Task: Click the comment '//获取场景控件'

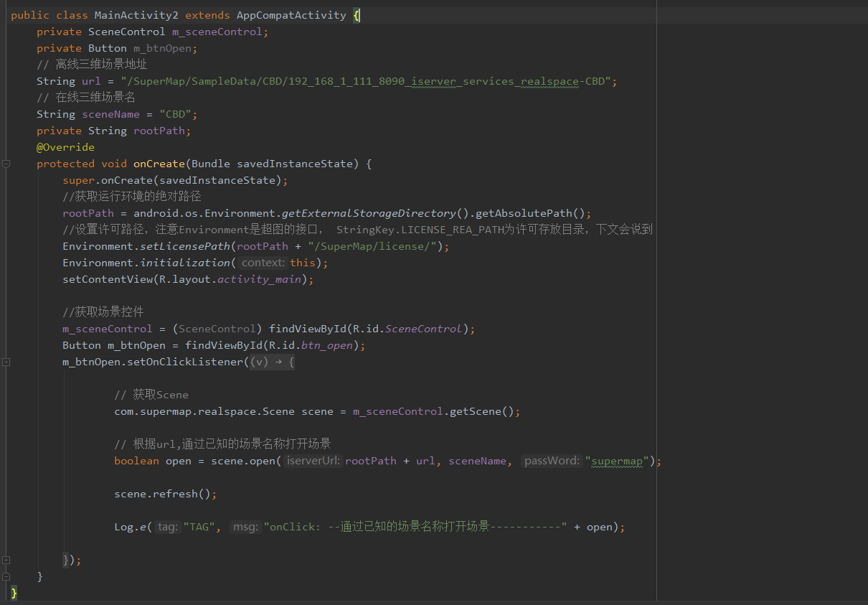Action: pos(103,312)
